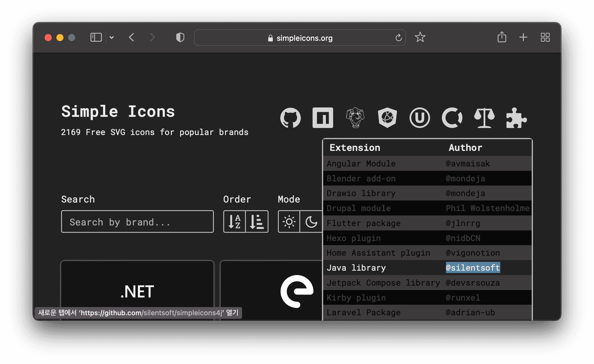Open the GitHub repository icon
594x364 pixels.
[x=290, y=118]
